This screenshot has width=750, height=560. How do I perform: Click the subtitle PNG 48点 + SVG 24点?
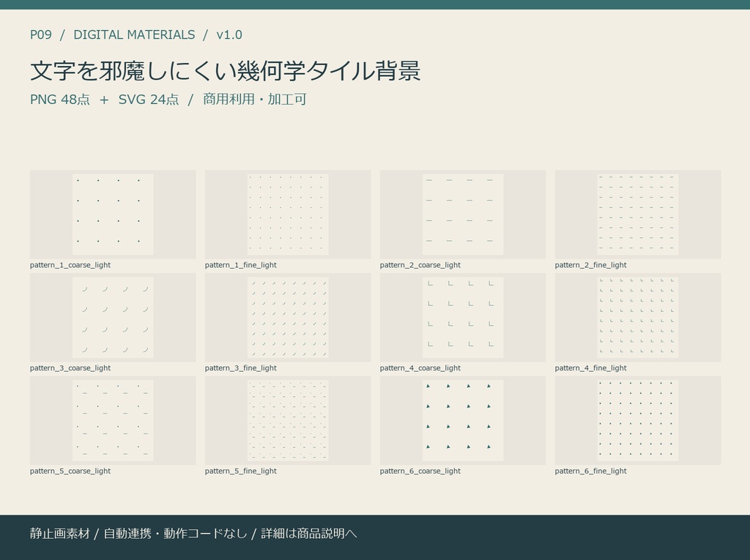click(104, 100)
